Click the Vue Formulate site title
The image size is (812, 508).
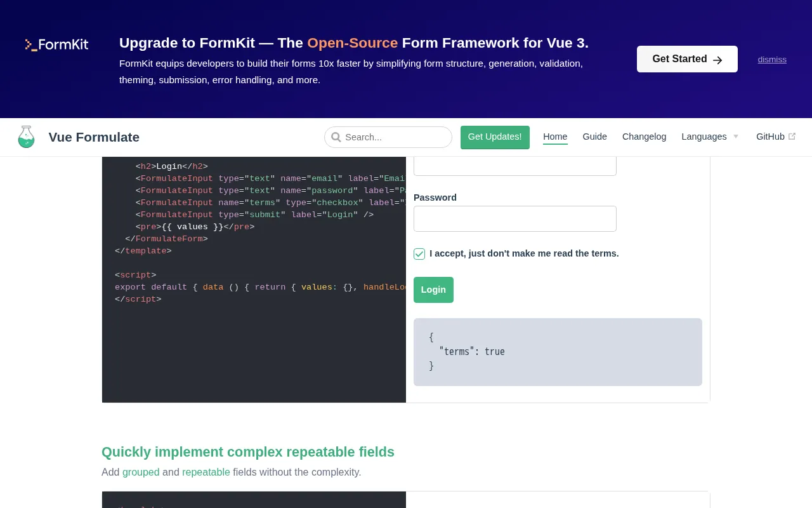(94, 137)
